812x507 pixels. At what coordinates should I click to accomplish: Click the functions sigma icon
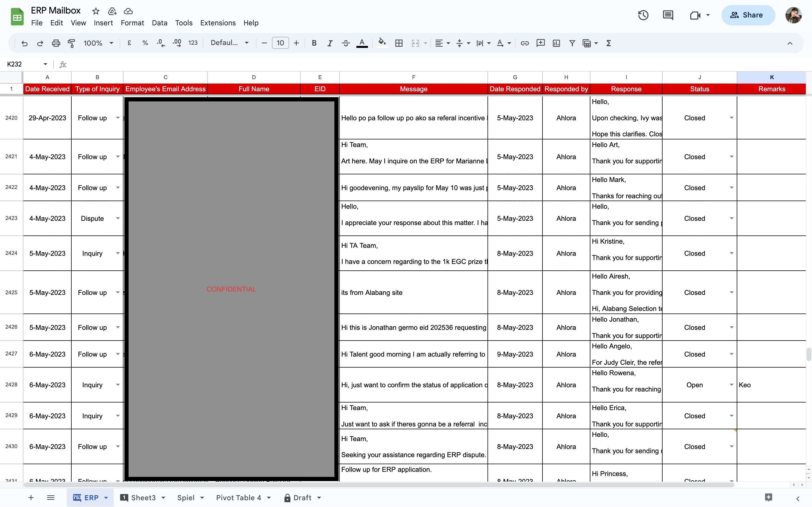pos(608,43)
